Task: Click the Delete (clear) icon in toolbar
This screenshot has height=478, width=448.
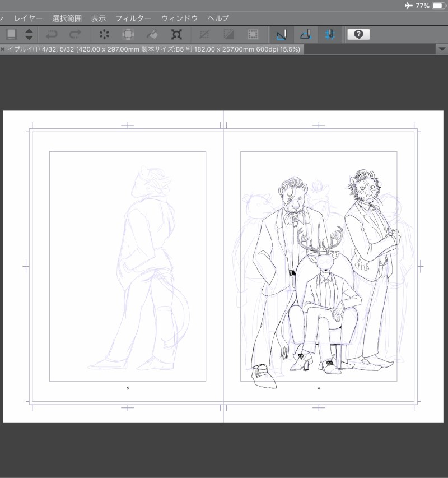Action: 104,34
